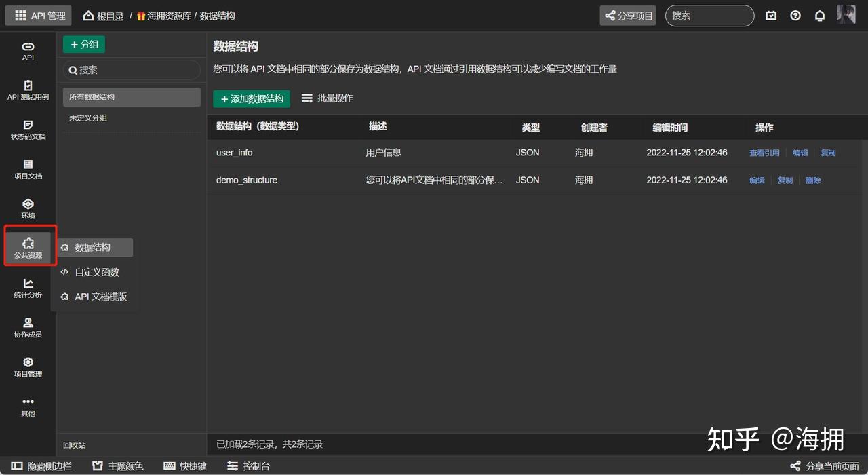Click 复制 for user_info row
The width and height of the screenshot is (868, 475).
(828, 153)
